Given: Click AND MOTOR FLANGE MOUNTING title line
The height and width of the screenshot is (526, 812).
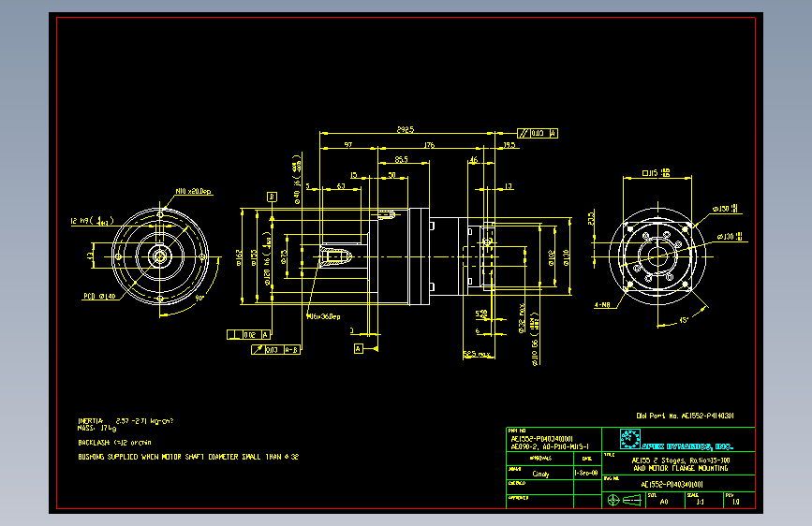Looking at the screenshot, I should 681,468.
